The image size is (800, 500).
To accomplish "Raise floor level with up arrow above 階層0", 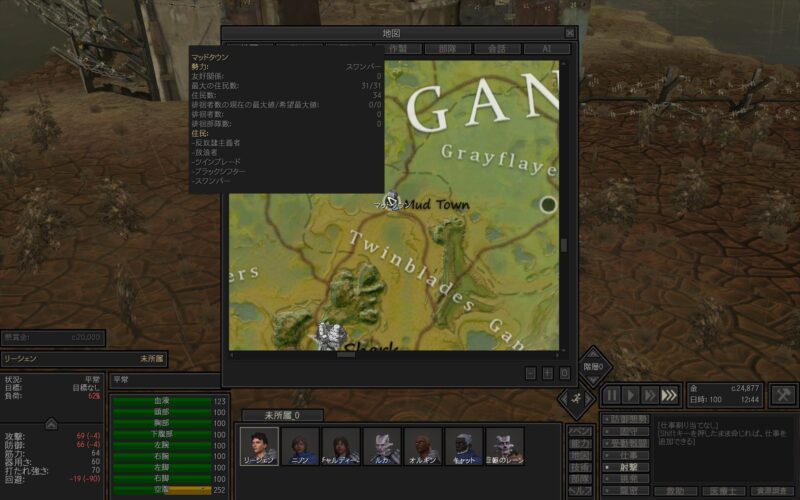I will [x=593, y=354].
